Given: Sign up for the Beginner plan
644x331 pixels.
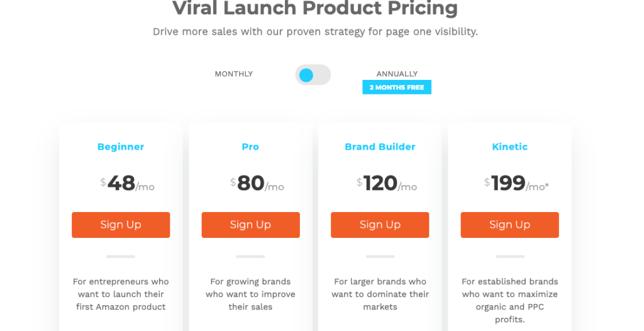Looking at the screenshot, I should coord(121,225).
